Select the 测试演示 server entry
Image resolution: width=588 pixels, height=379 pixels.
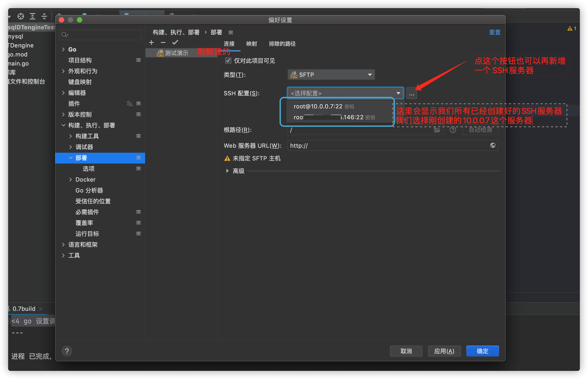pos(176,53)
